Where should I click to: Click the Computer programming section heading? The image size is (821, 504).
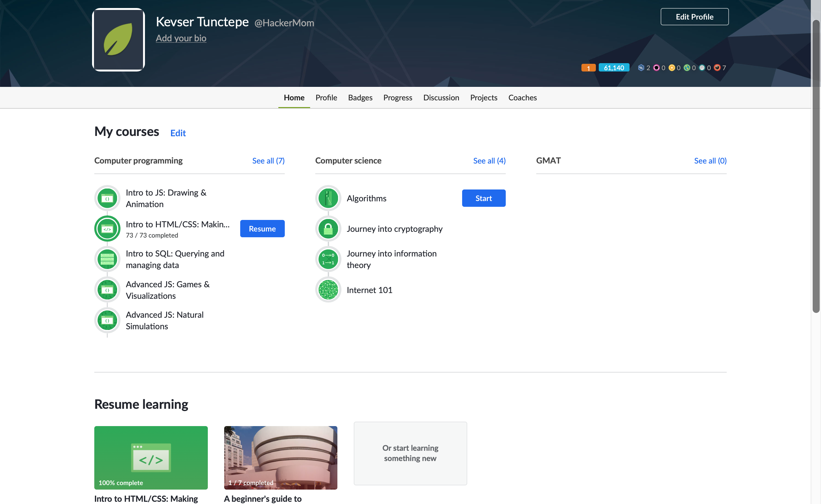(138, 161)
